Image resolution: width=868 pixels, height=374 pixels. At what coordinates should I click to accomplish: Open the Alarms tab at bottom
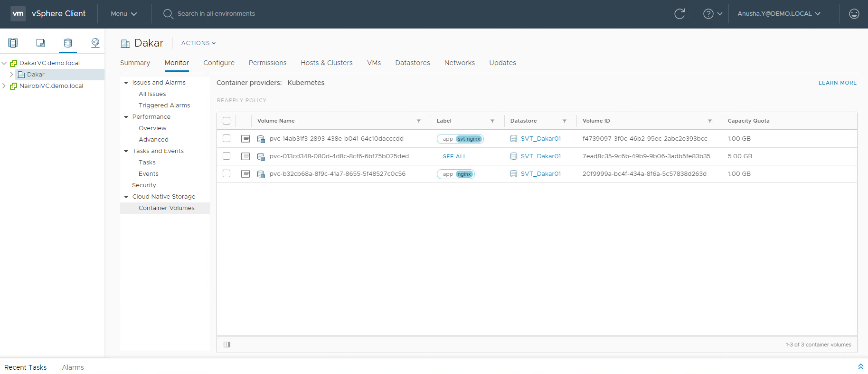click(x=73, y=367)
